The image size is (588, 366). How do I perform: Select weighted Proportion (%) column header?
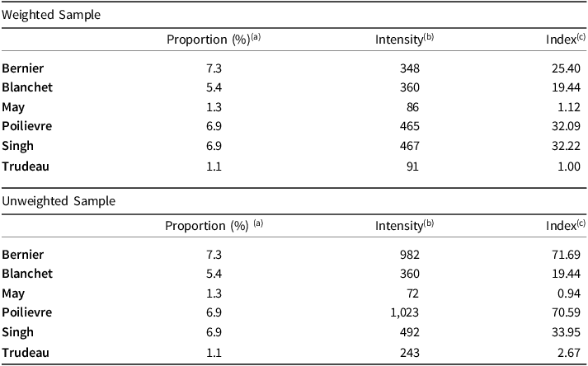214,39
